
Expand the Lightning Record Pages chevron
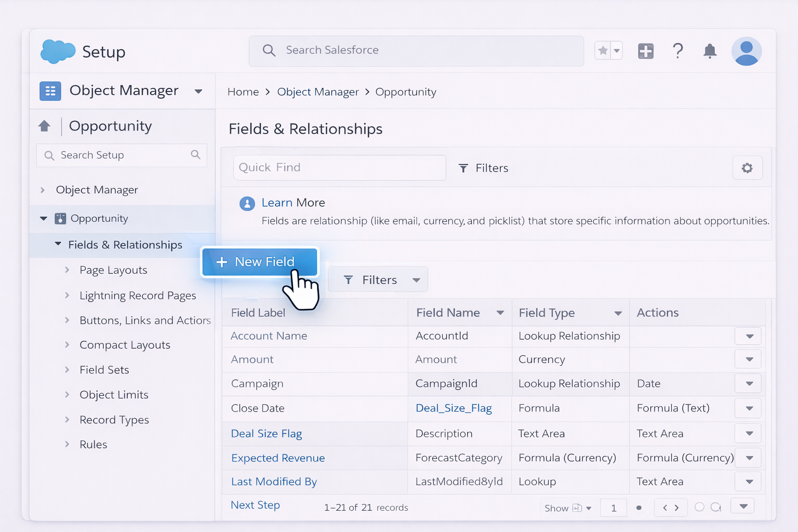(x=67, y=295)
